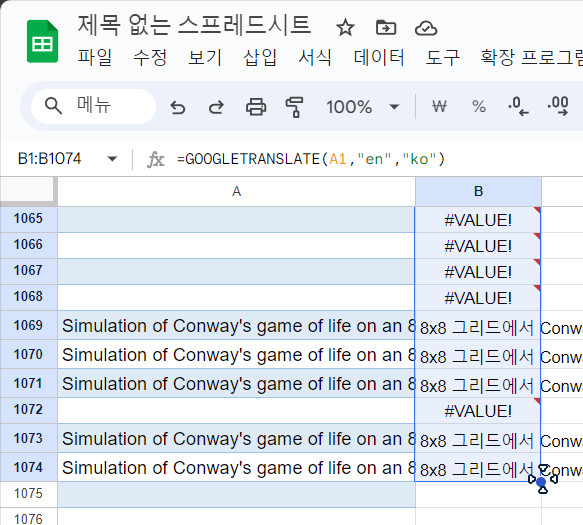Image resolution: width=583 pixels, height=525 pixels.
Task: Format as currency with the ₩ button
Action: coord(439,107)
